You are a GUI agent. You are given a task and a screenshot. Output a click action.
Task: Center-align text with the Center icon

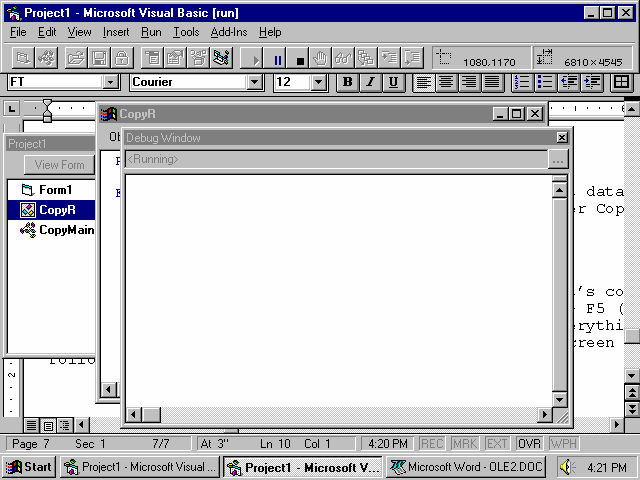446,82
